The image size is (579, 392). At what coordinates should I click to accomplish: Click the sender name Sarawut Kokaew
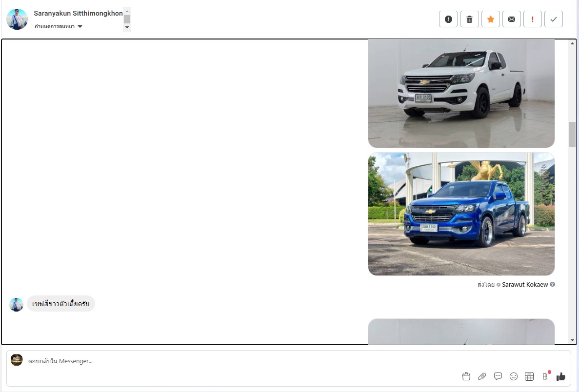525,285
